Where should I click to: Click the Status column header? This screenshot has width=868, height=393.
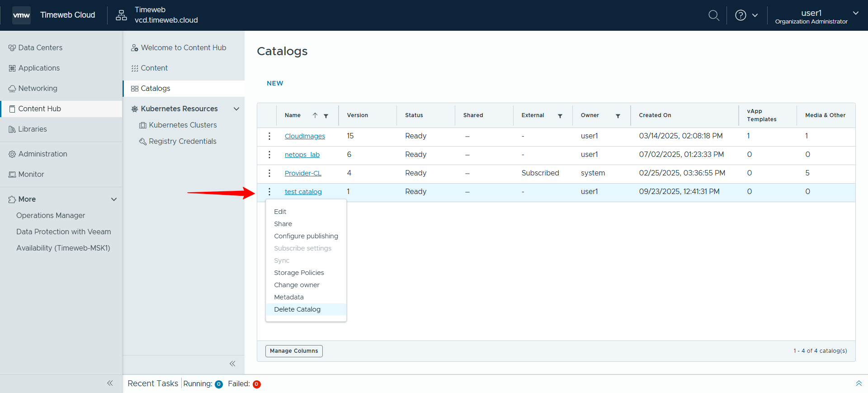pos(414,115)
